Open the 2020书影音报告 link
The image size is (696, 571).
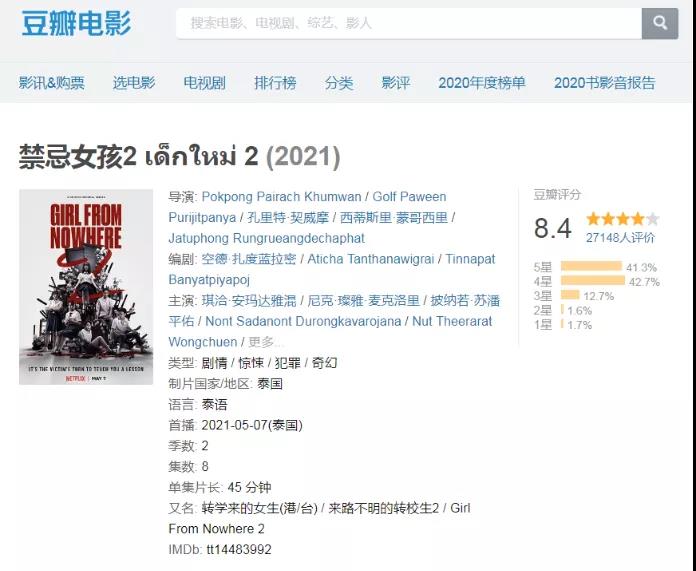pyautogui.click(x=605, y=83)
